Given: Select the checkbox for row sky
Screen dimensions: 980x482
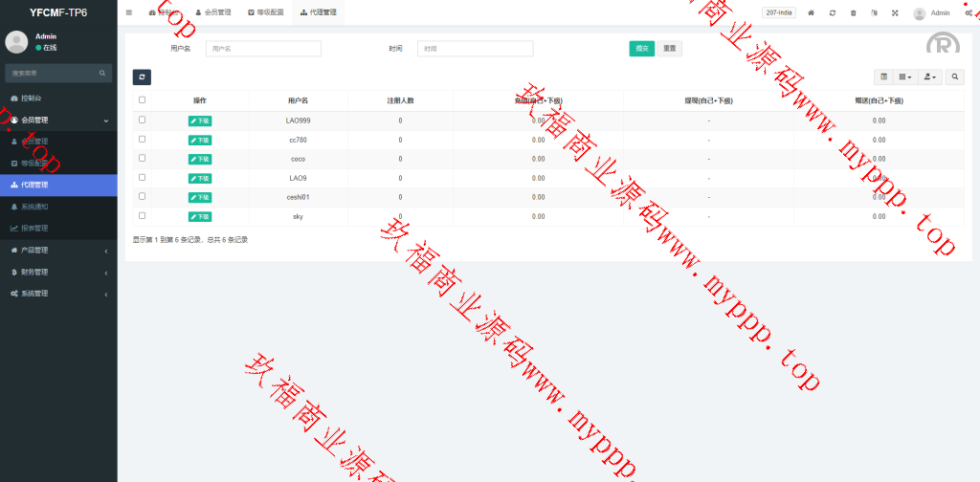Looking at the screenshot, I should pyautogui.click(x=143, y=216).
